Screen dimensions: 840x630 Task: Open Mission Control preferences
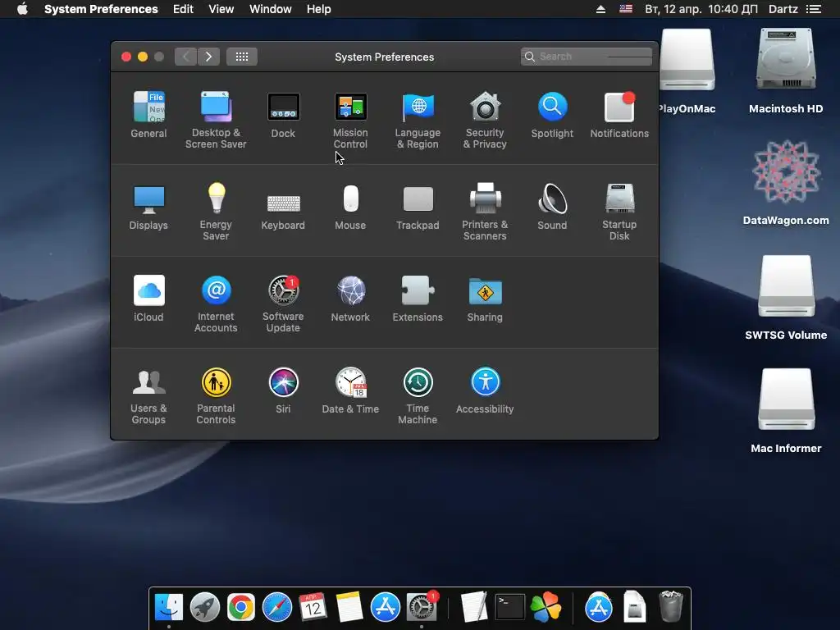pos(350,120)
